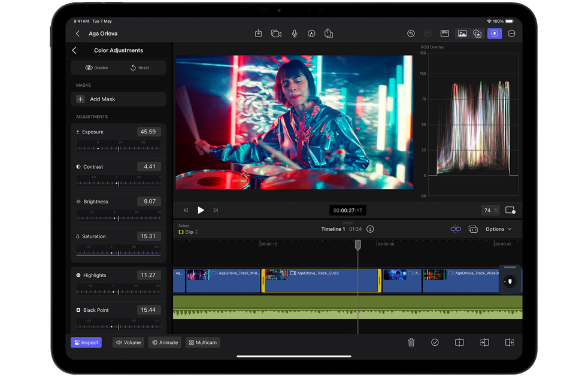Click the share export icon
Screen dimensions: 588x377
pos(329,34)
